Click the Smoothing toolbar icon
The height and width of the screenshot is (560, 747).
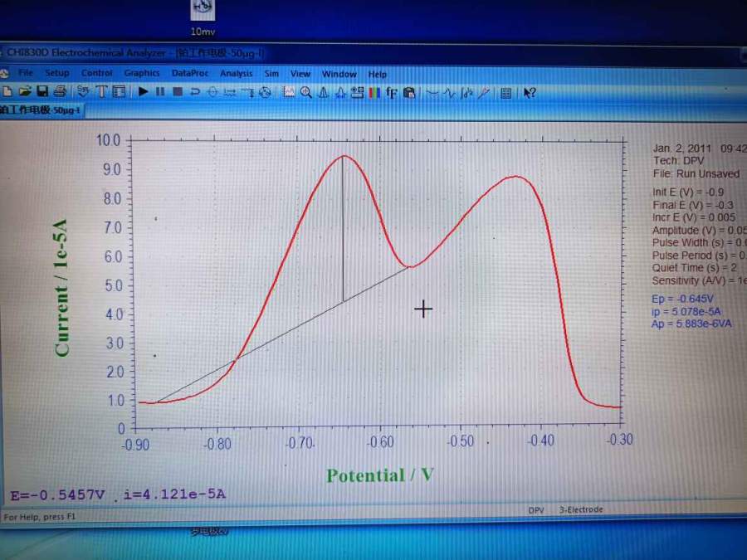click(x=432, y=93)
